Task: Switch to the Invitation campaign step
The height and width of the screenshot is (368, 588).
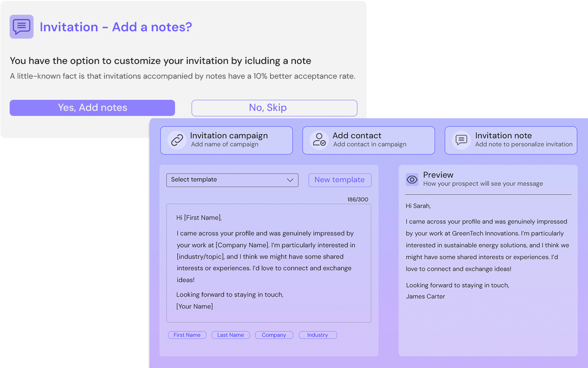Action: pos(226,140)
